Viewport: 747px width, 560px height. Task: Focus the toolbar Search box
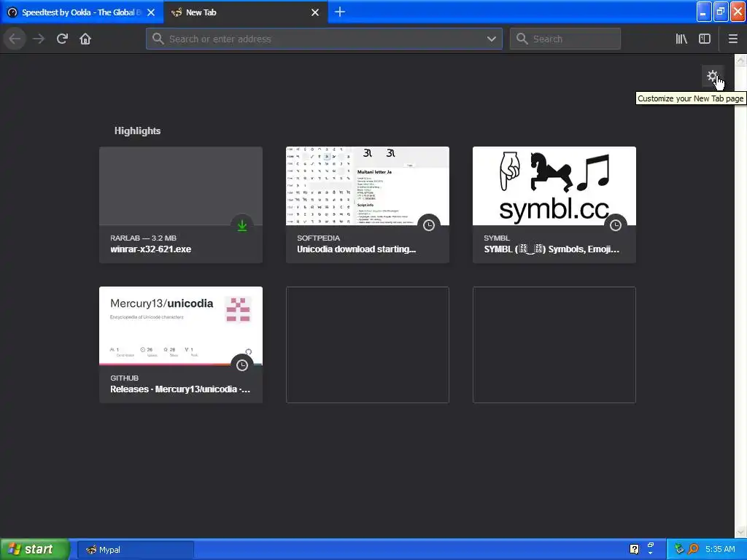pyautogui.click(x=565, y=39)
